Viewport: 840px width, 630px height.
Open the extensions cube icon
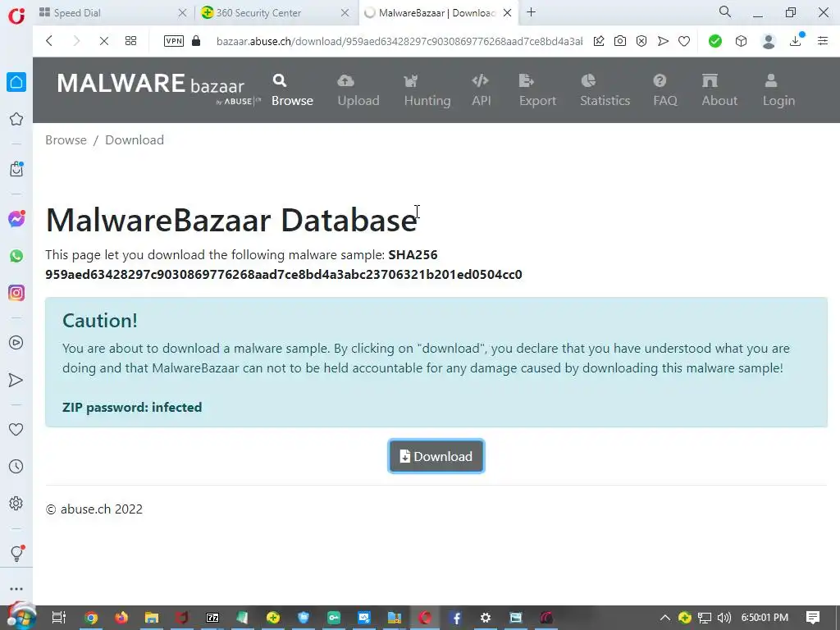pos(741,41)
